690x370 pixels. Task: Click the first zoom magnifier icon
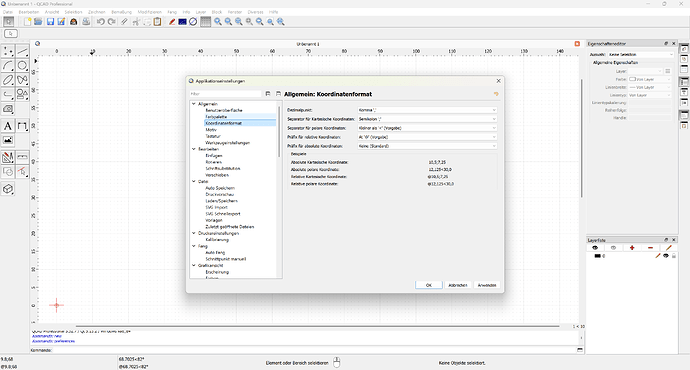coord(218,22)
